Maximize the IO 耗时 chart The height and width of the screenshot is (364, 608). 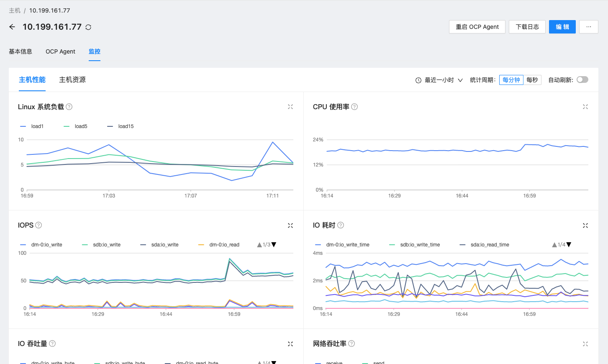point(585,226)
